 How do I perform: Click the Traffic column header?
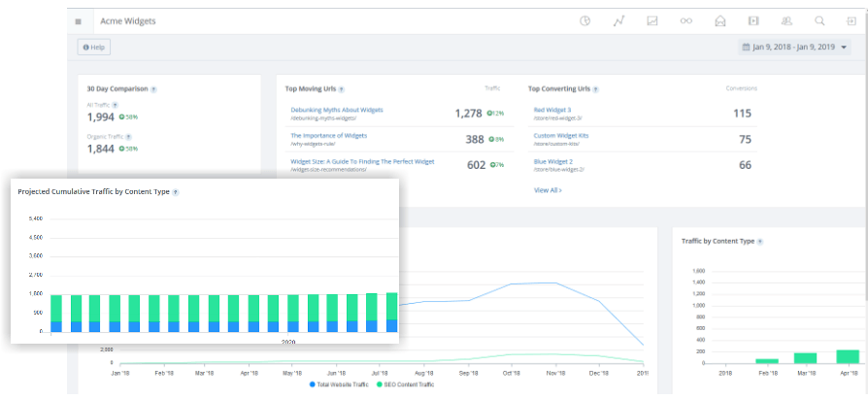click(492, 88)
